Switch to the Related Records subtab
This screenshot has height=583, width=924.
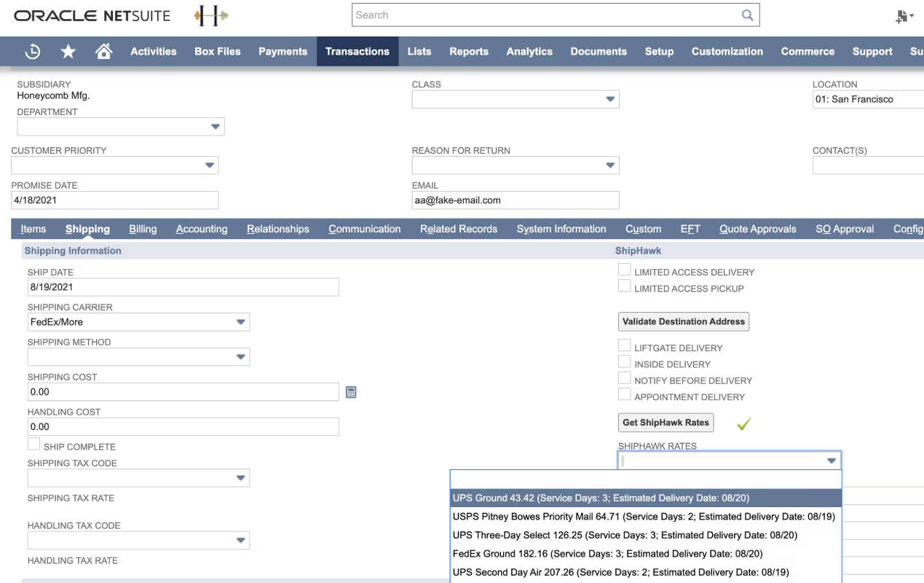[459, 229]
